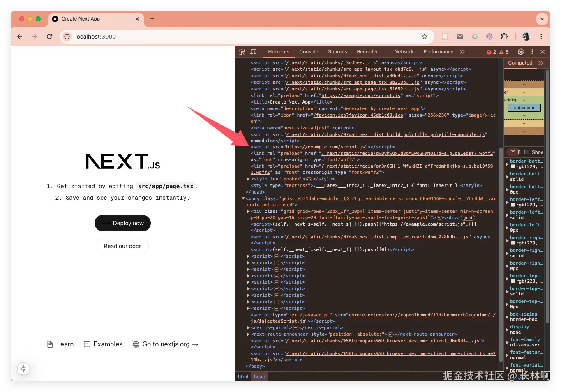
Task: Open the injectedScript.js chrome-extension link
Action: tap(373, 318)
